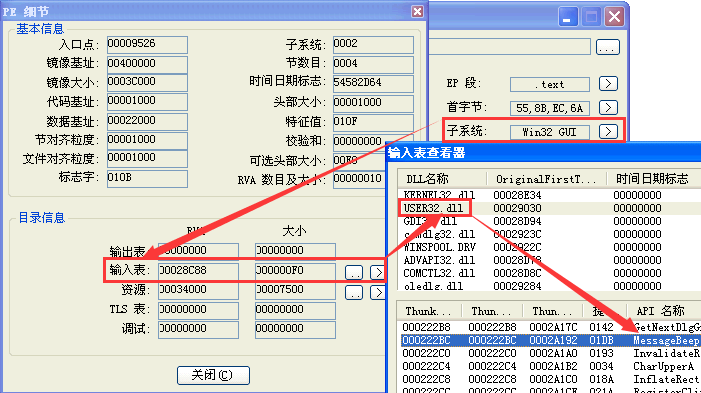Close the main background window
Viewport: 701px width, 393px height.
click(x=614, y=17)
